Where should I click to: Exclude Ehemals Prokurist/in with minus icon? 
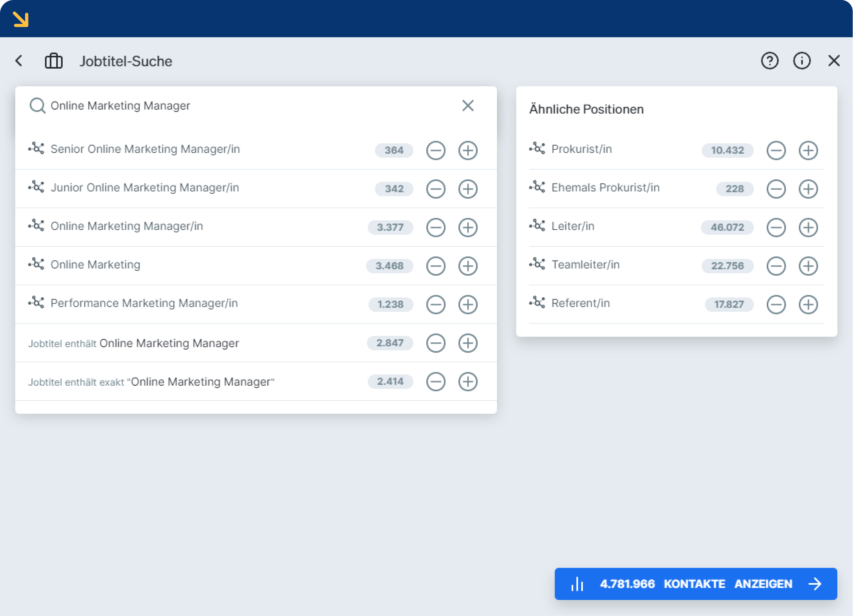(776, 189)
